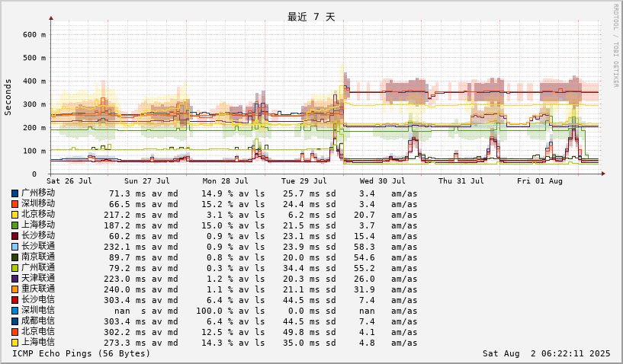The width and height of the screenshot is (623, 364).
Task: Click the 长沙电信 legend label
Action: pos(38,300)
